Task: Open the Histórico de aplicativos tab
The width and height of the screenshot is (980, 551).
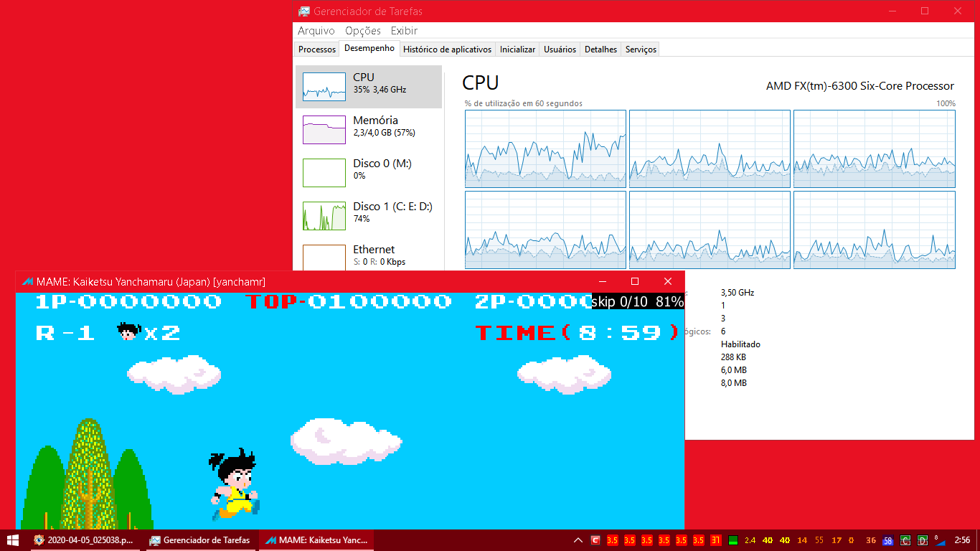Action: [x=448, y=50]
